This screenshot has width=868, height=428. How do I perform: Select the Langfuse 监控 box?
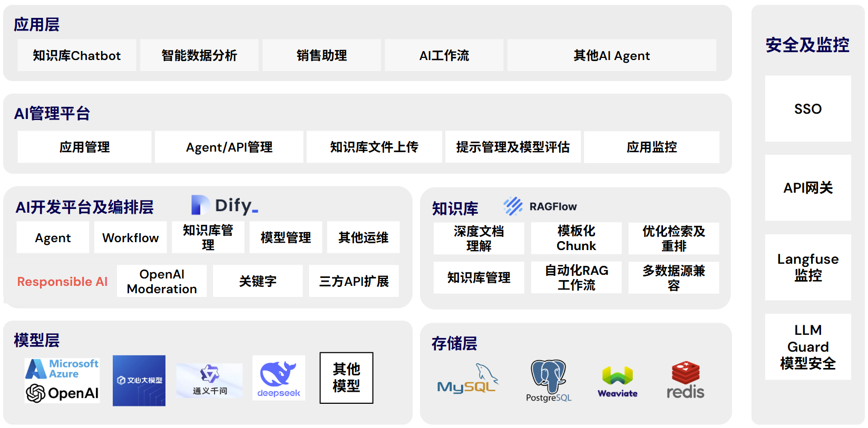tap(807, 267)
